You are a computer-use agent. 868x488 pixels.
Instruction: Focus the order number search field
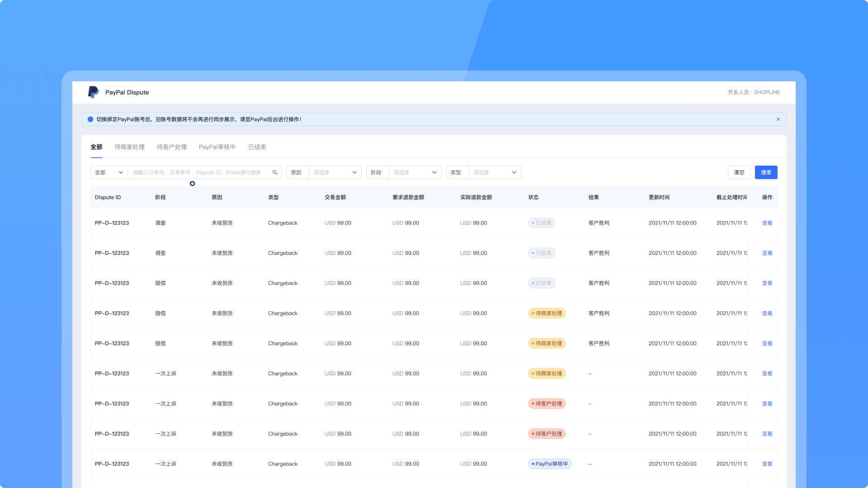pyautogui.click(x=199, y=173)
